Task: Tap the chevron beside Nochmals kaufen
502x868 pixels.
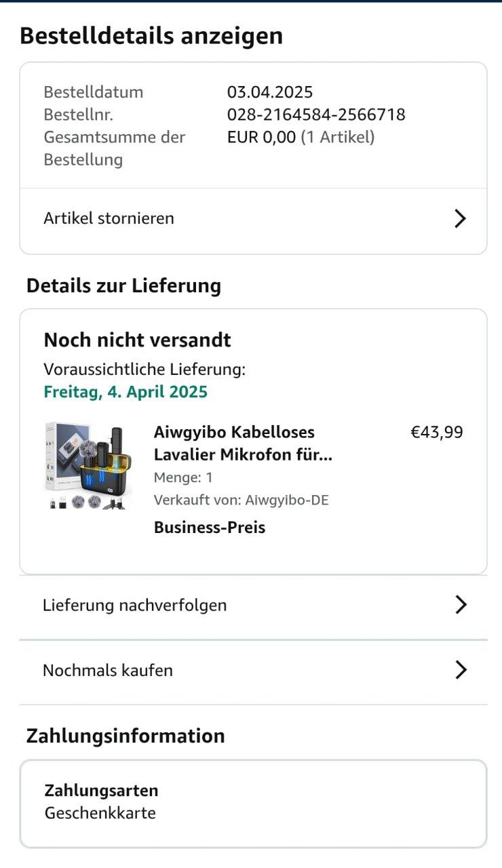Action: [461, 670]
